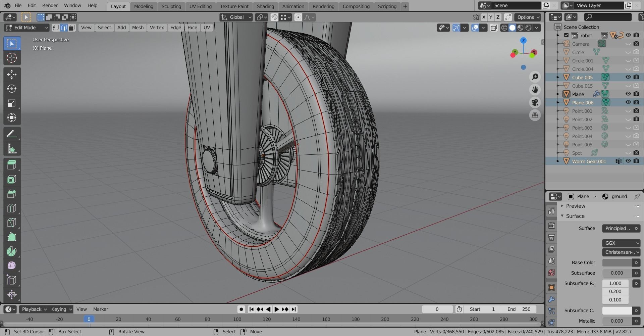
Task: Select the Annotate pencil tool
Action: 12,134
